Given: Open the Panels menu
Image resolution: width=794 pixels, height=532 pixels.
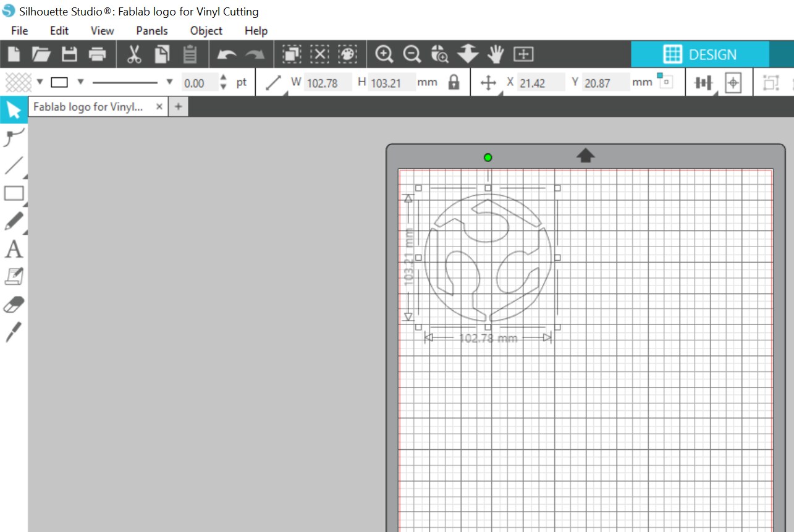Looking at the screenshot, I should pyautogui.click(x=152, y=30).
